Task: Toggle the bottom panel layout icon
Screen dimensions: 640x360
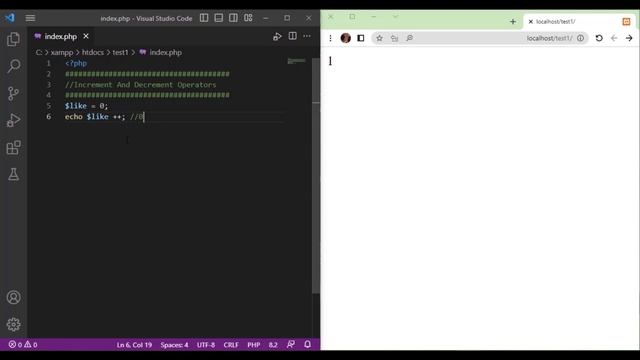Action: pos(219,18)
